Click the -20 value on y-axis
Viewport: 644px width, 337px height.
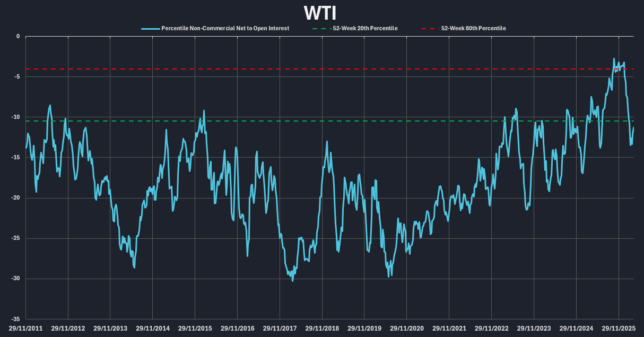[15, 198]
